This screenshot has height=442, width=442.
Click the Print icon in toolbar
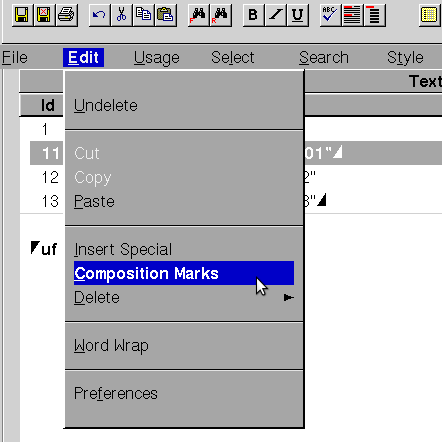click(66, 15)
